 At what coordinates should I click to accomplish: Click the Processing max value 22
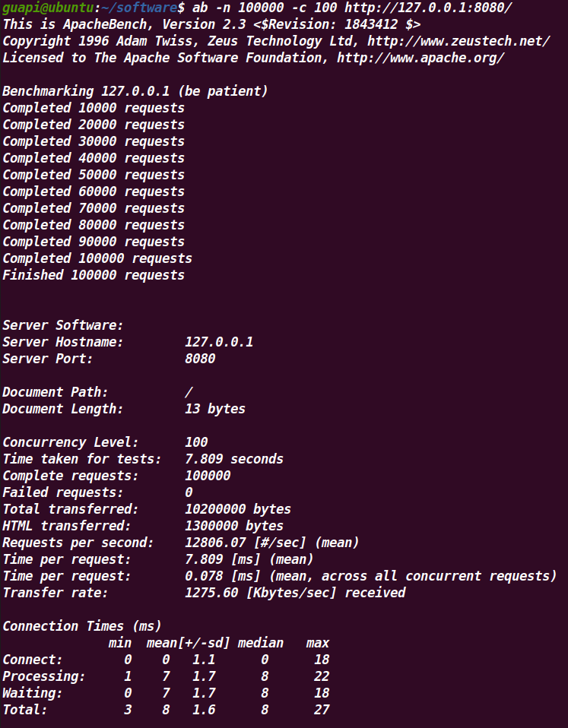(x=322, y=676)
